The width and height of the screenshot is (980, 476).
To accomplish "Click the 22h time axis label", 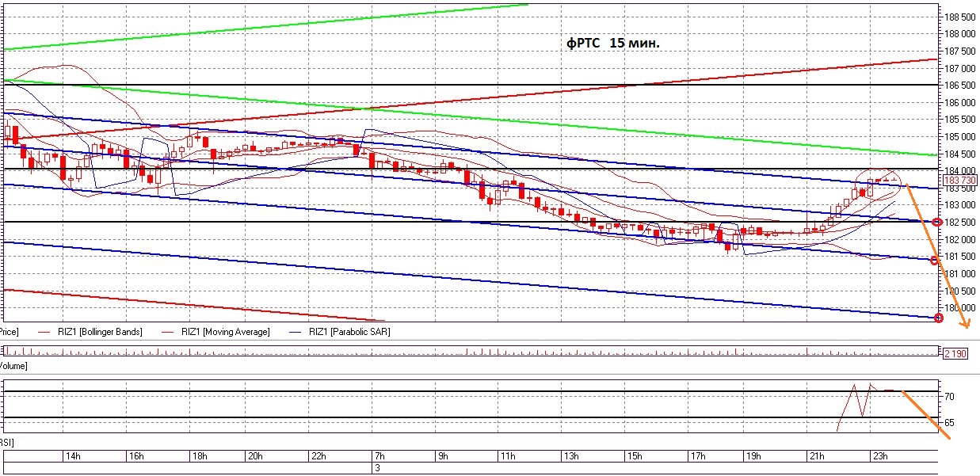I will click(x=319, y=456).
